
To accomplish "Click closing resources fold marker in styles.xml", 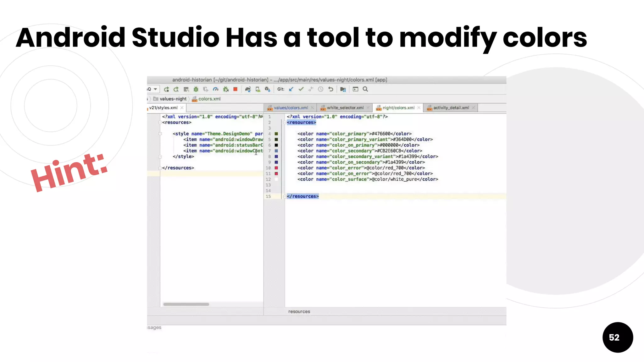I will (x=160, y=168).
